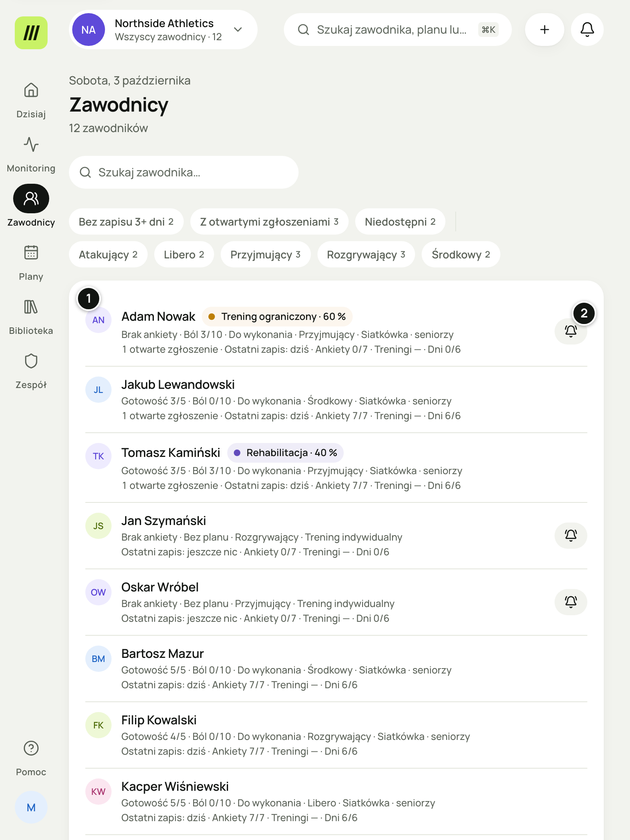Open the Dzisiaj home page
The width and height of the screenshot is (630, 840).
click(x=31, y=100)
